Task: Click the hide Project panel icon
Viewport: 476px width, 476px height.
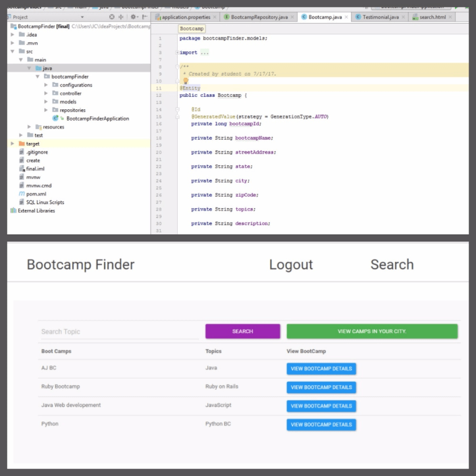Action: [x=144, y=16]
